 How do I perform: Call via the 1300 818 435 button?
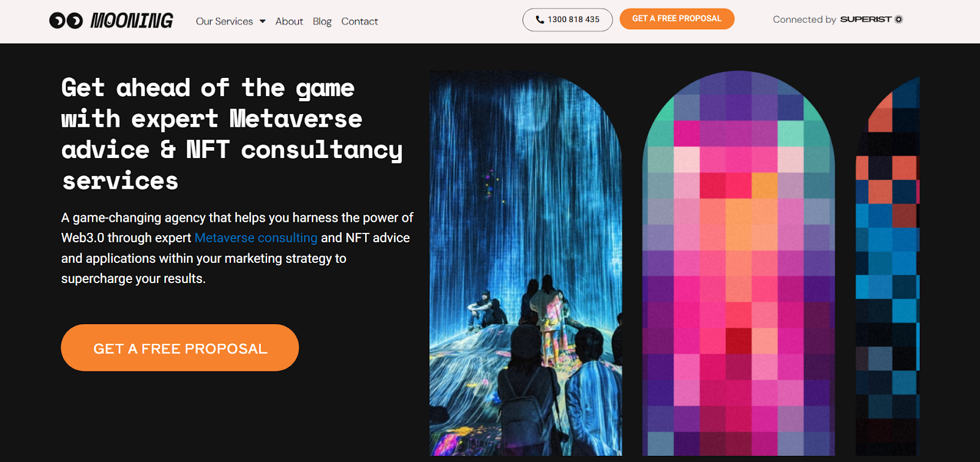[567, 20]
